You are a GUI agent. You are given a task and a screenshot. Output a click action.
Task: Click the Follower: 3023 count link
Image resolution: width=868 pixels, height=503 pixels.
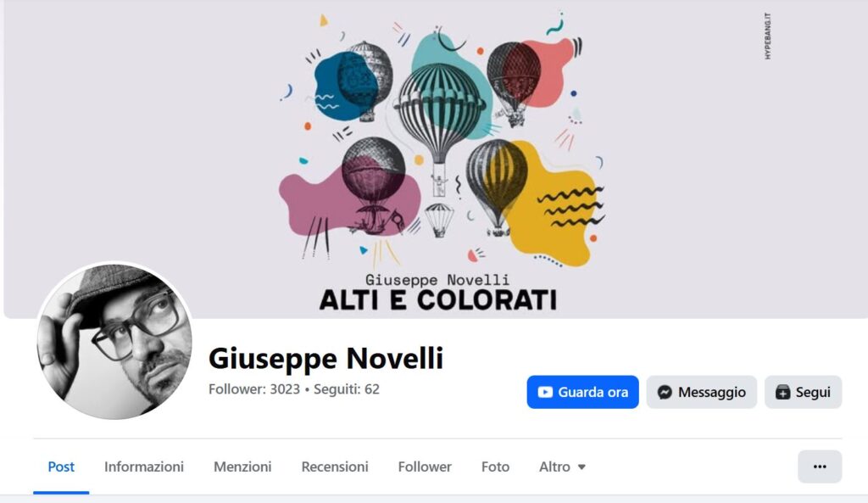pyautogui.click(x=254, y=388)
